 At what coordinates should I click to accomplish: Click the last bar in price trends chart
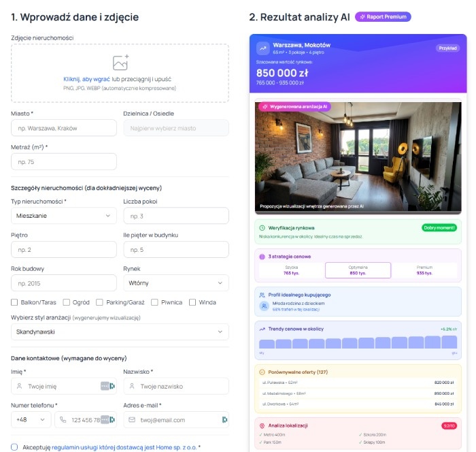tap(449, 342)
